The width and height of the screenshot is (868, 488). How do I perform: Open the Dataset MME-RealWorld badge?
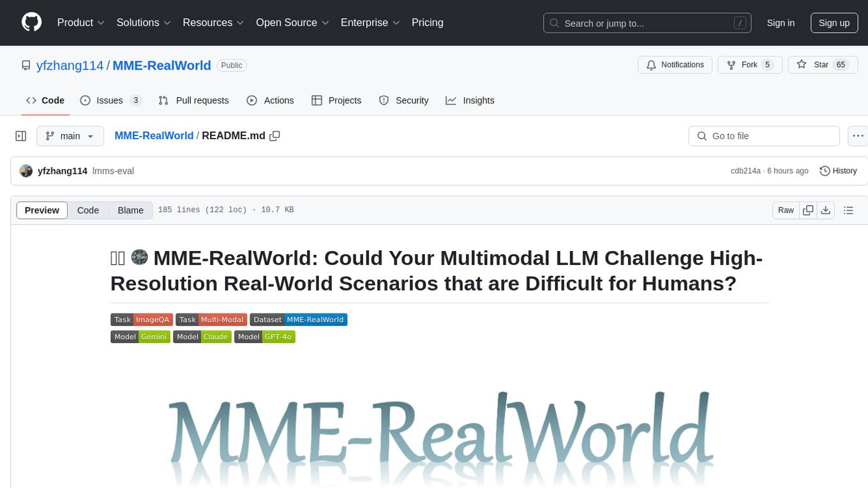click(x=299, y=319)
